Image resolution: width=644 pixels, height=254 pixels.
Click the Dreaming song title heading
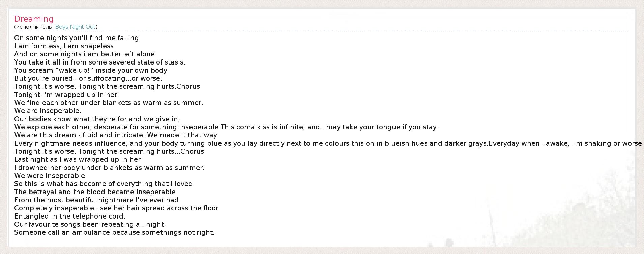point(34,19)
